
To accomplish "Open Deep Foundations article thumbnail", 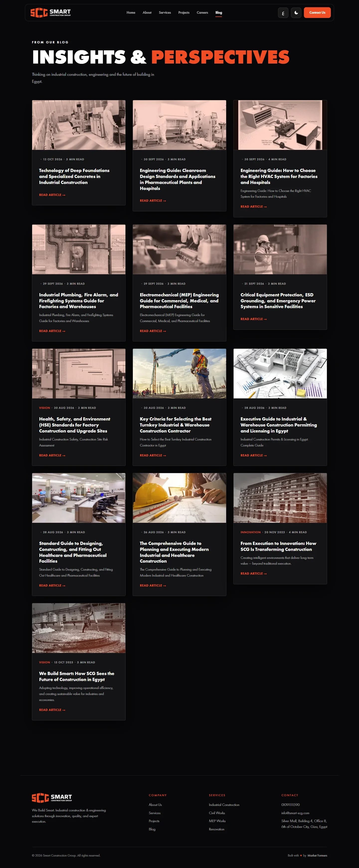I will (79, 125).
